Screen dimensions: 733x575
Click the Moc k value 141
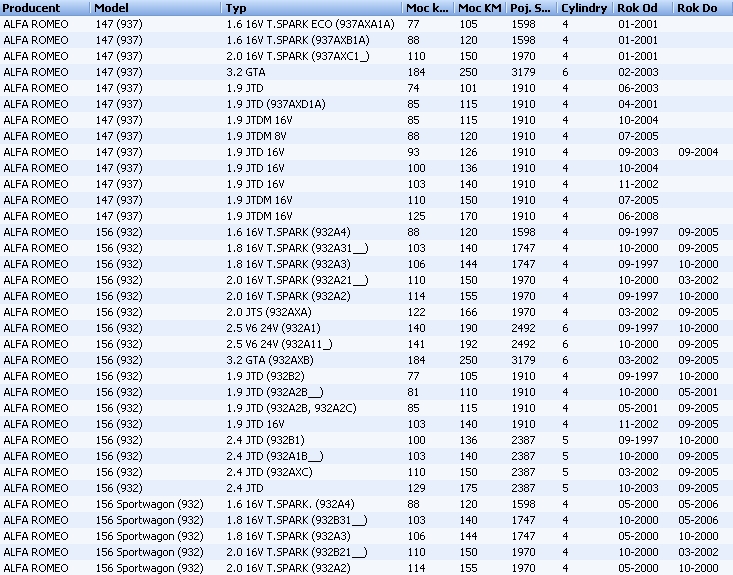416,344
